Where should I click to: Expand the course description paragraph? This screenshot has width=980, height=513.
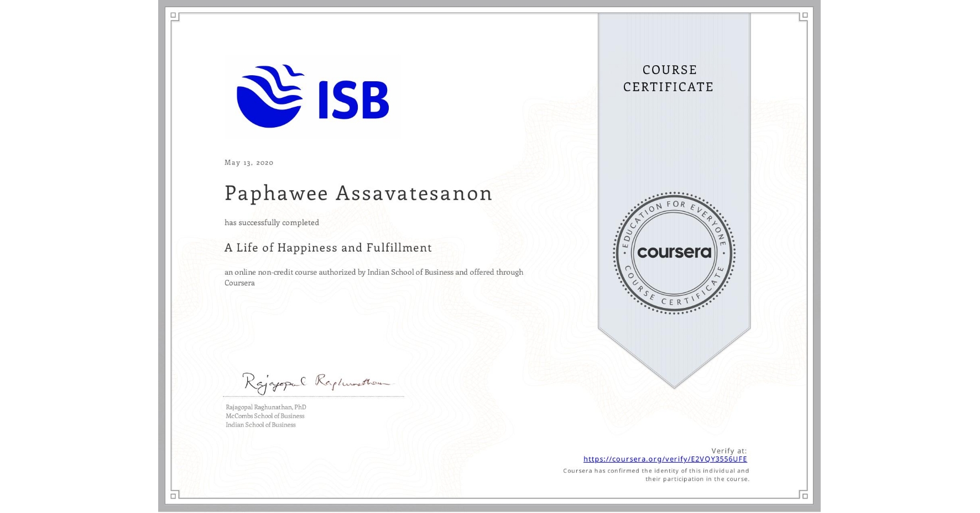click(373, 277)
